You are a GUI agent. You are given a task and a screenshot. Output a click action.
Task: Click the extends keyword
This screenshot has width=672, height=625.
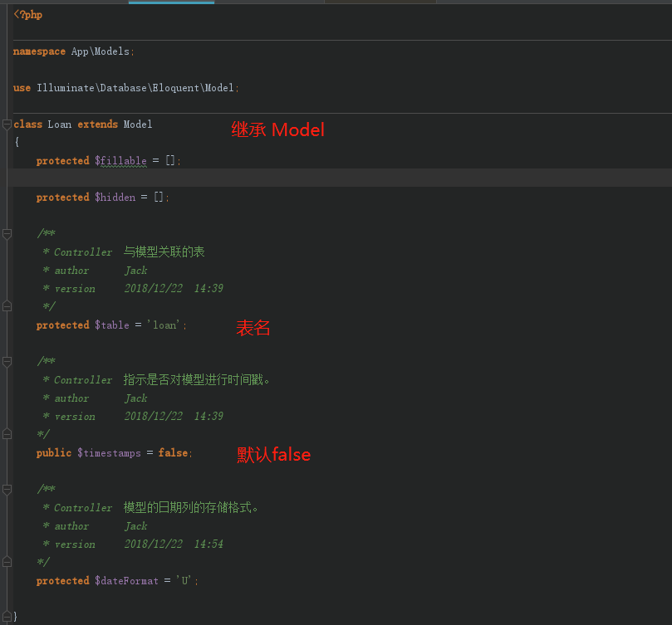tap(98, 125)
